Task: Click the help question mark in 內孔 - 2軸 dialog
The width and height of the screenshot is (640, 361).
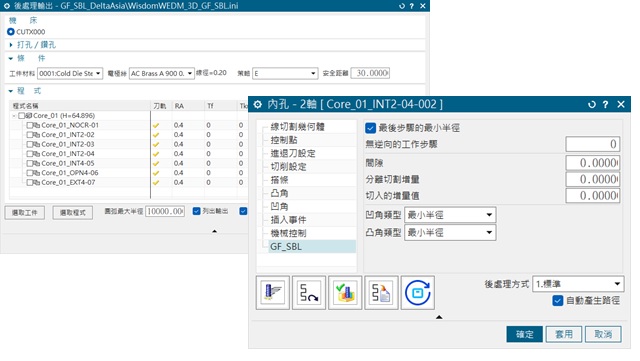Action: 606,105
